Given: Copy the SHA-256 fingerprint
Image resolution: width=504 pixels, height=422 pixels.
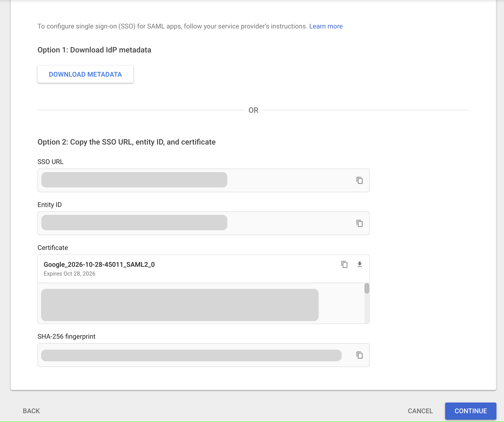Looking at the screenshot, I should [359, 355].
